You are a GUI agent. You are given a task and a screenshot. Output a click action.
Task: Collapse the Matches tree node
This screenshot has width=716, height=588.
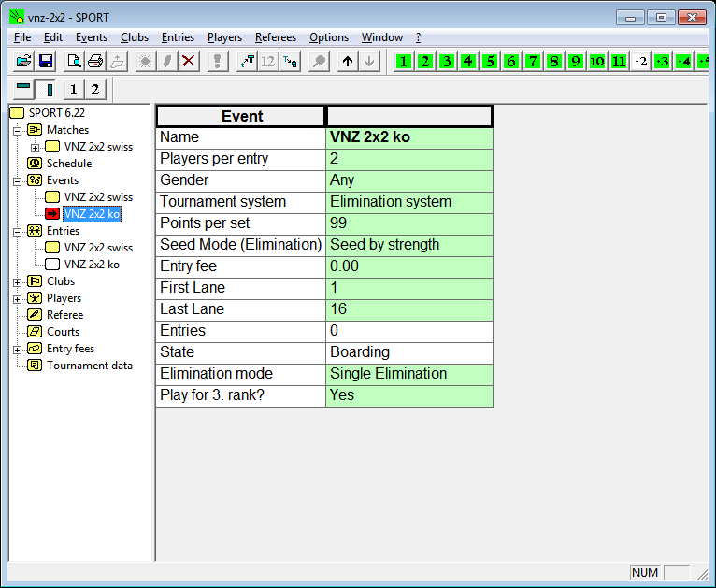18,130
